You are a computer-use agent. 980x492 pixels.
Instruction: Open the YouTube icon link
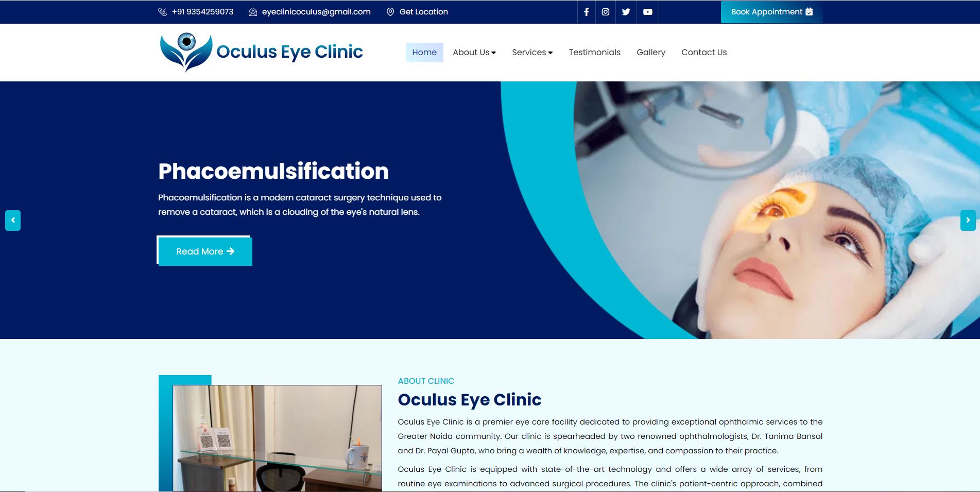(x=648, y=12)
